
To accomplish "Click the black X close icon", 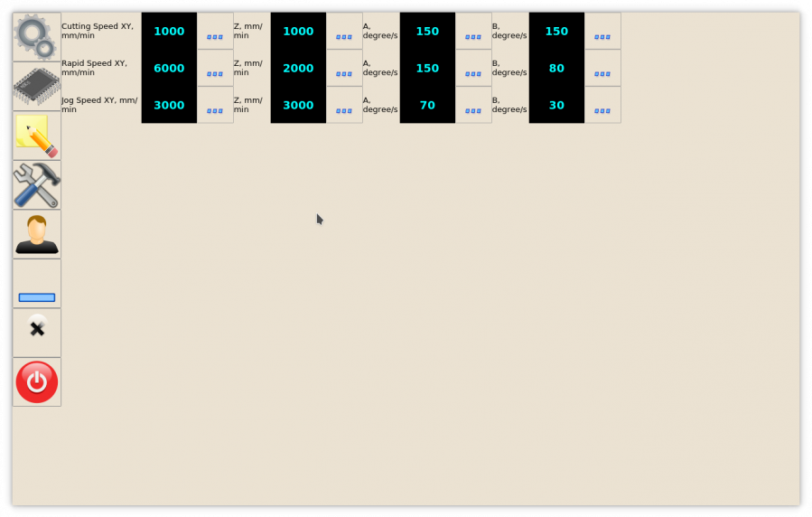I will (37, 334).
